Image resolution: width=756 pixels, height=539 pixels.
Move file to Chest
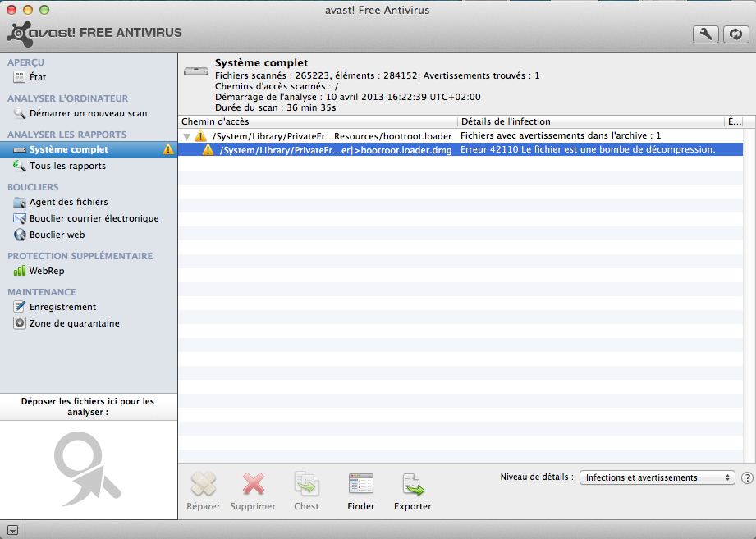click(307, 491)
